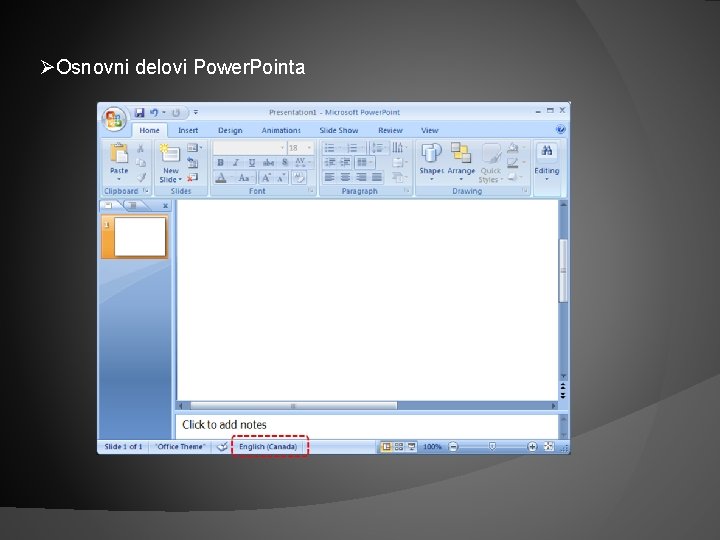Click the Shrink Font icon
The image size is (720, 540).
tap(281, 178)
